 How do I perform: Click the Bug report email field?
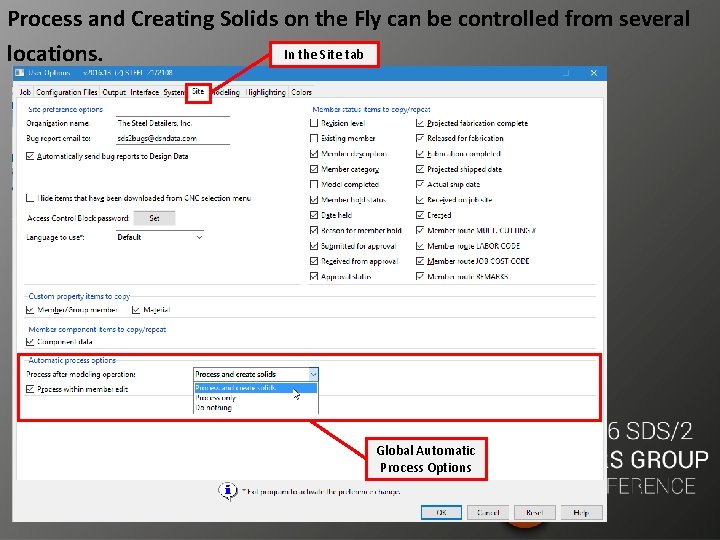pyautogui.click(x=173, y=138)
